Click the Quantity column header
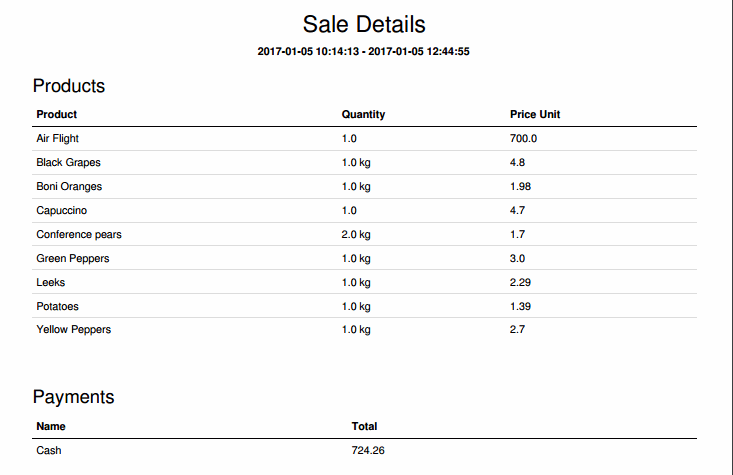733x475 pixels. click(x=363, y=115)
